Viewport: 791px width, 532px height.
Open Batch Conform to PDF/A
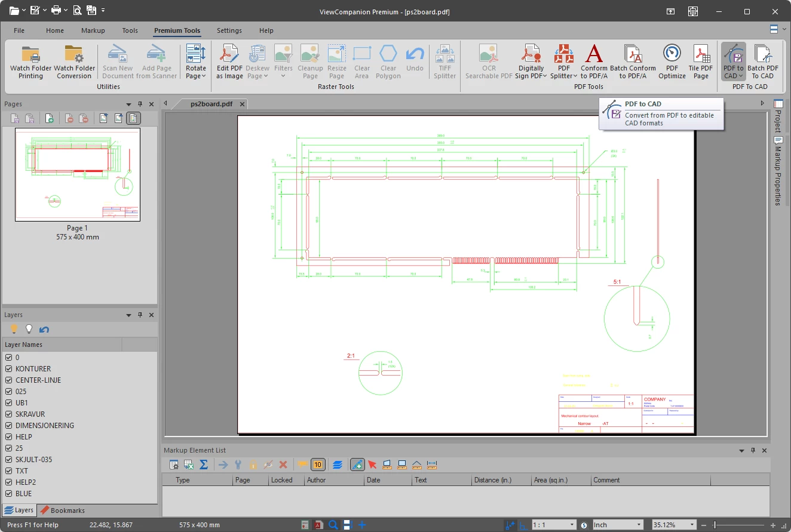(x=633, y=61)
